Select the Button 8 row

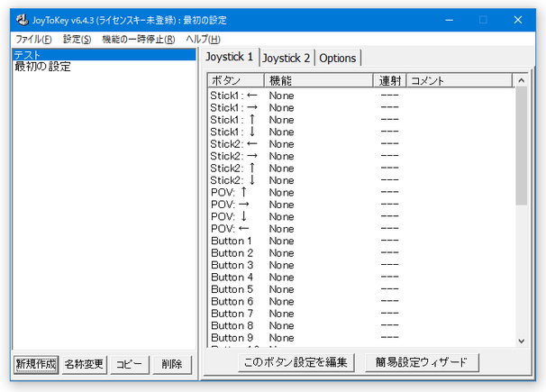click(361, 325)
